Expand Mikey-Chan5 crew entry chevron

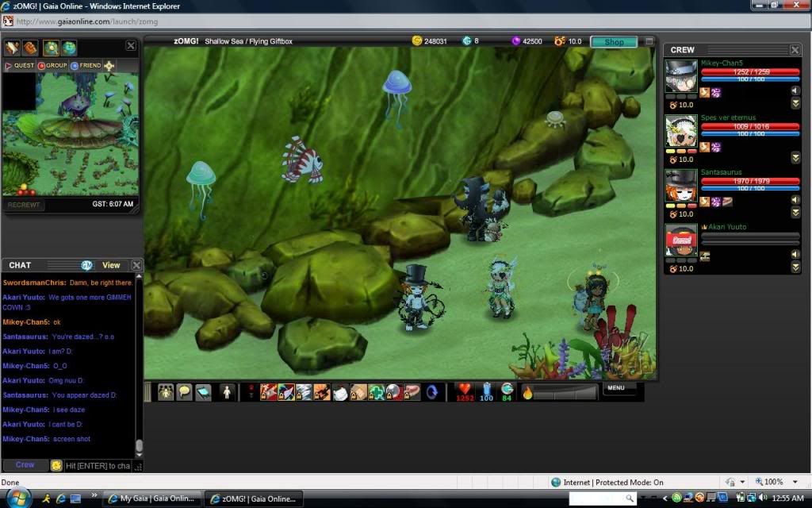click(795, 104)
